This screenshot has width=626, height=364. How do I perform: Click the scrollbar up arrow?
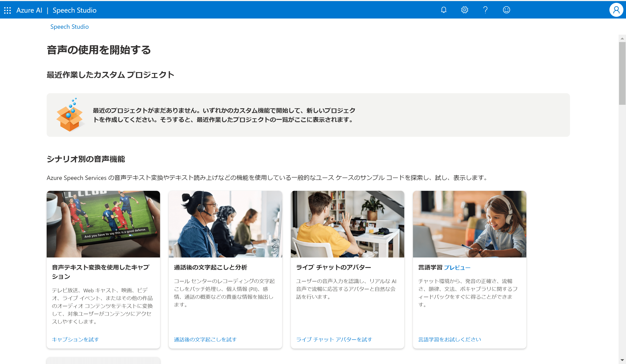pos(622,39)
